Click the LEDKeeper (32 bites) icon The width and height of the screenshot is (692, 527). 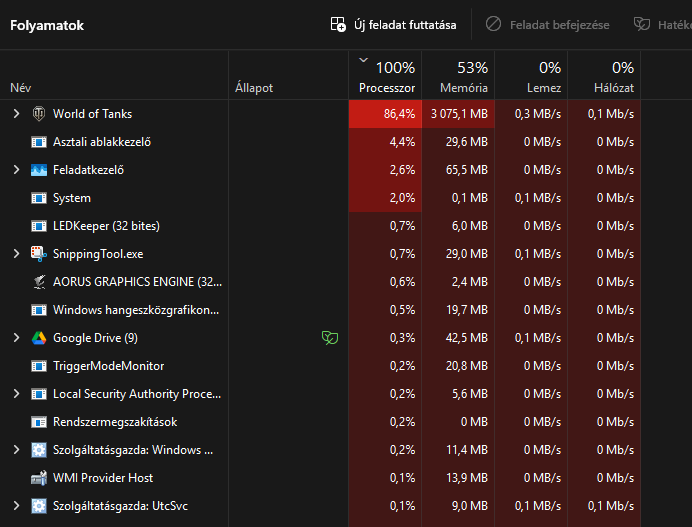coord(39,226)
